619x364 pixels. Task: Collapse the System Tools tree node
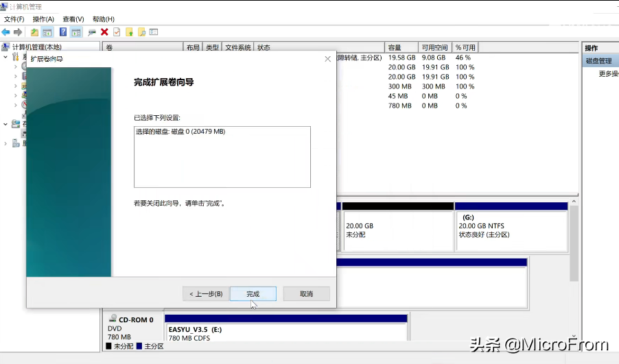click(x=5, y=57)
